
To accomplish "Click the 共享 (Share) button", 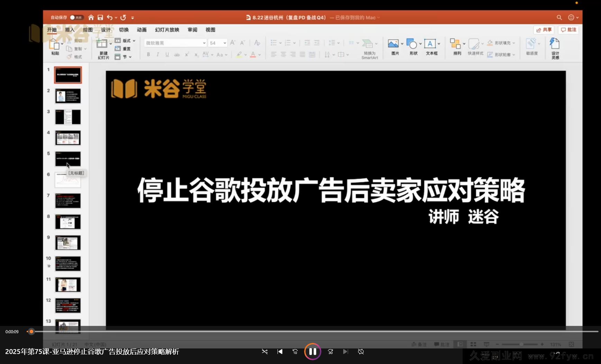I will pos(544,30).
